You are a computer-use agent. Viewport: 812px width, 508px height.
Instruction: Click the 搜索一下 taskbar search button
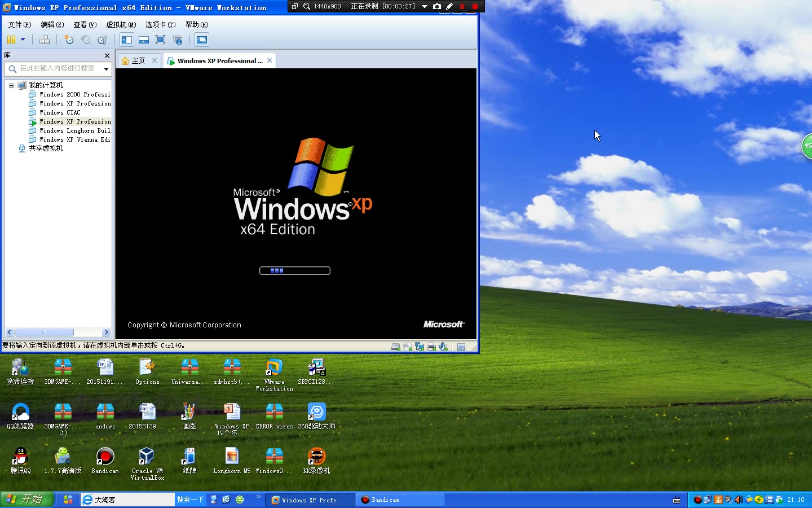[190, 500]
